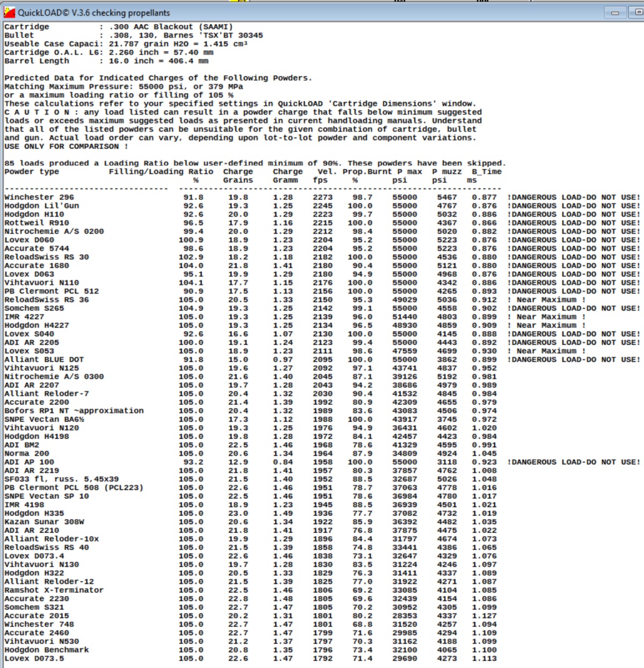Screen dimensions: 644x668
Task: Select 'Accurate 5744' in the list
Action: click(36, 249)
